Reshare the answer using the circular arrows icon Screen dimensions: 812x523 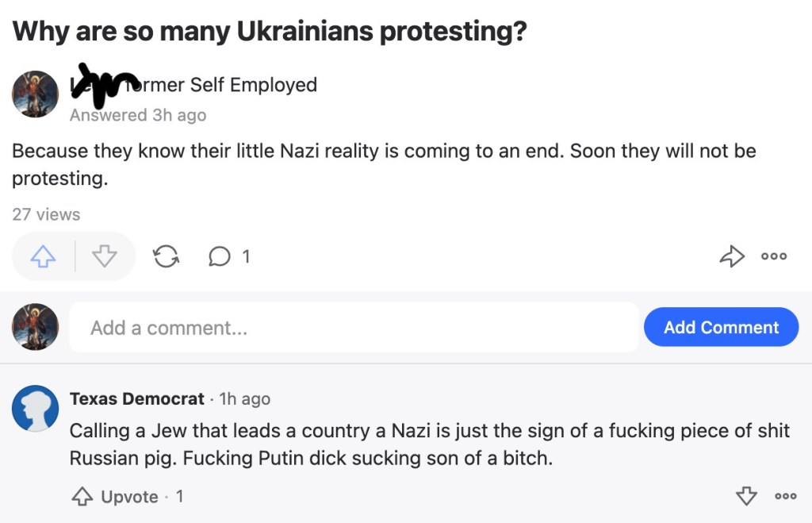(166, 256)
